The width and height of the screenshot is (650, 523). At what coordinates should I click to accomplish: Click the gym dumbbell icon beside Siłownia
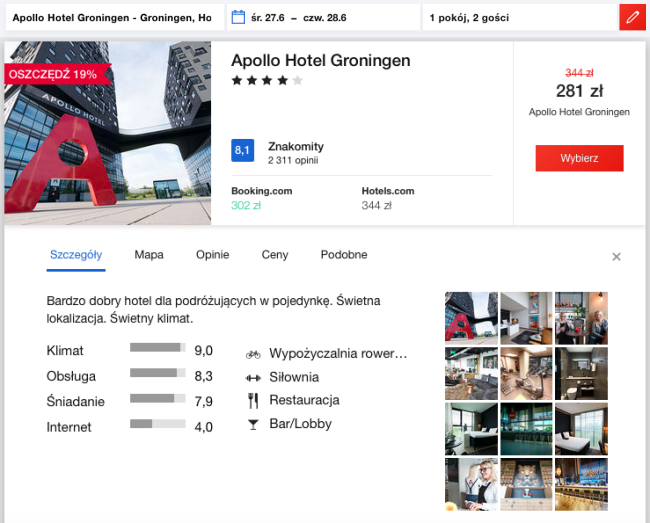[x=253, y=377]
